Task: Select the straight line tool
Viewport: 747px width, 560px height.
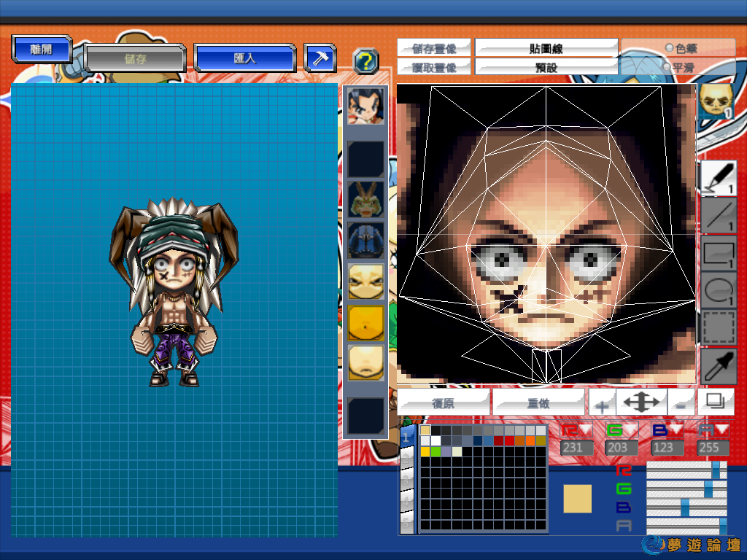Action: pyautogui.click(x=719, y=215)
